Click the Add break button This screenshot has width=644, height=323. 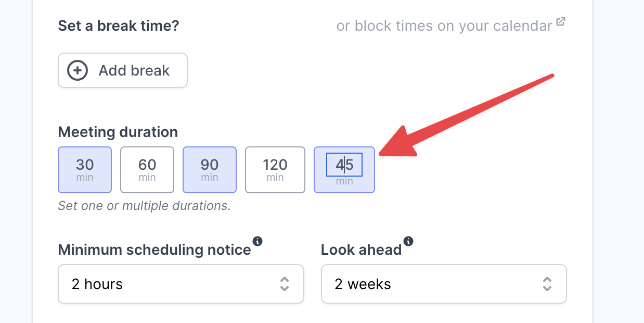click(x=123, y=70)
